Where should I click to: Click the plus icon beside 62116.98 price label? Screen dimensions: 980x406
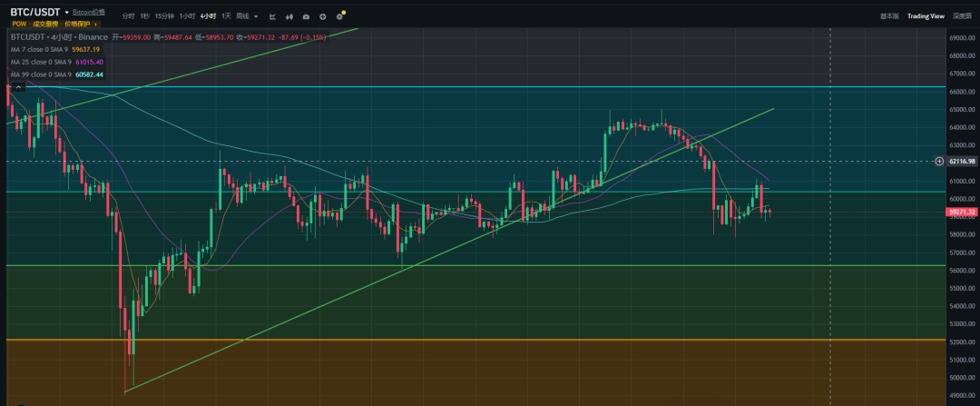pyautogui.click(x=939, y=161)
